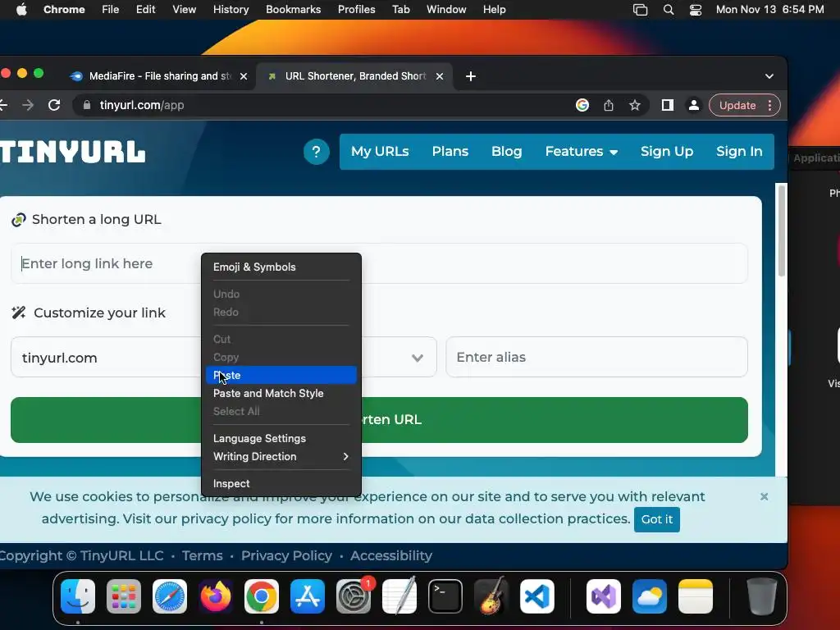Click the Chrome icon in the Dock
This screenshot has height=630, width=840.
click(262, 596)
